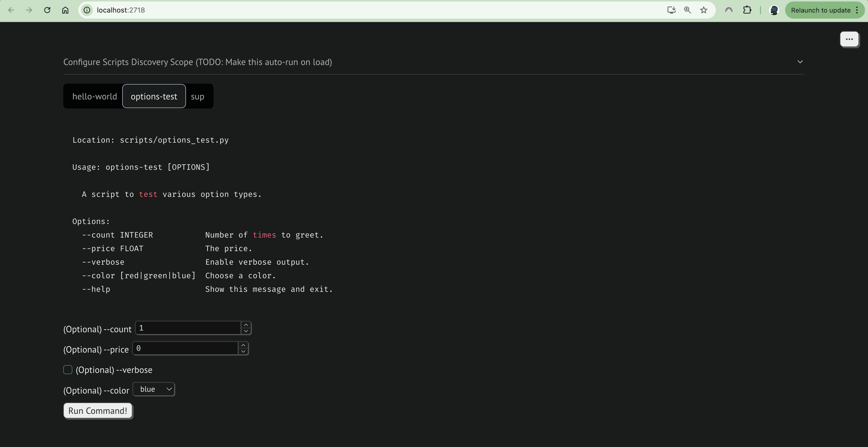Bookmark this page with star icon
This screenshot has width=868, height=447.
pos(703,10)
